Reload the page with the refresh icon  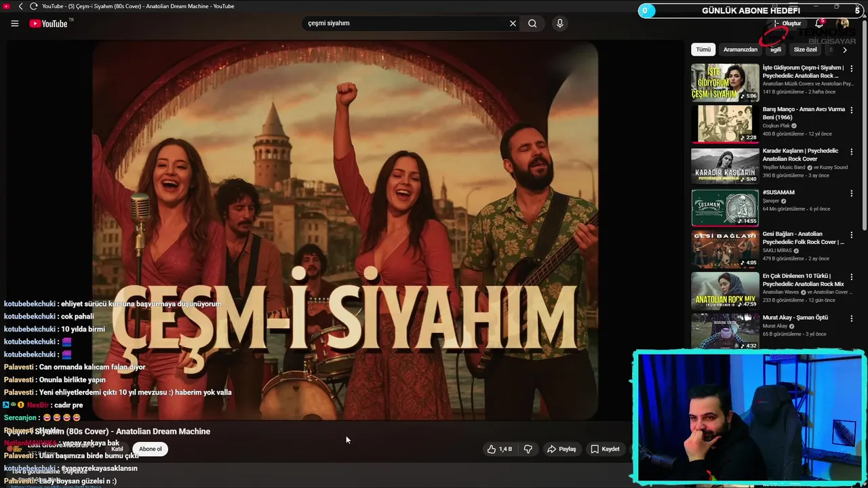pyautogui.click(x=33, y=6)
